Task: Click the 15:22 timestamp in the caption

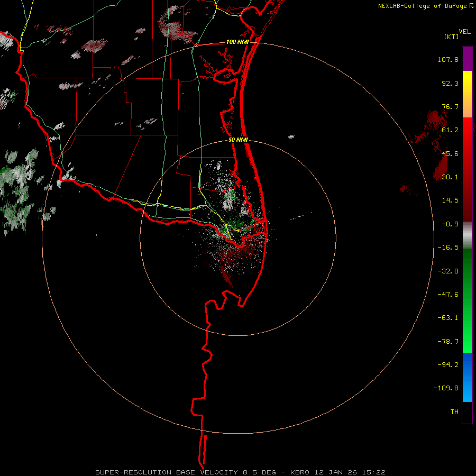Action: tap(373, 472)
